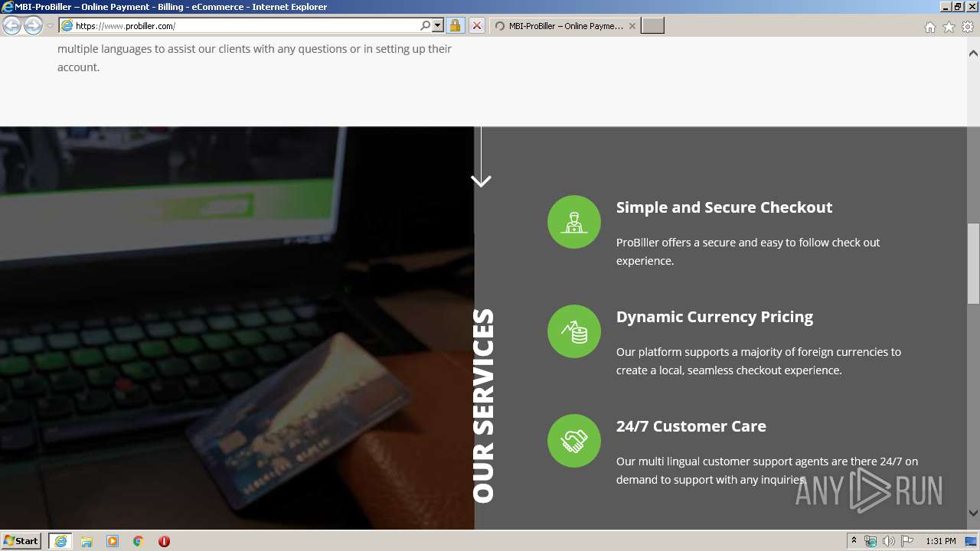Click the search magnifier in address bar
The height and width of the screenshot is (551, 980).
click(x=426, y=26)
